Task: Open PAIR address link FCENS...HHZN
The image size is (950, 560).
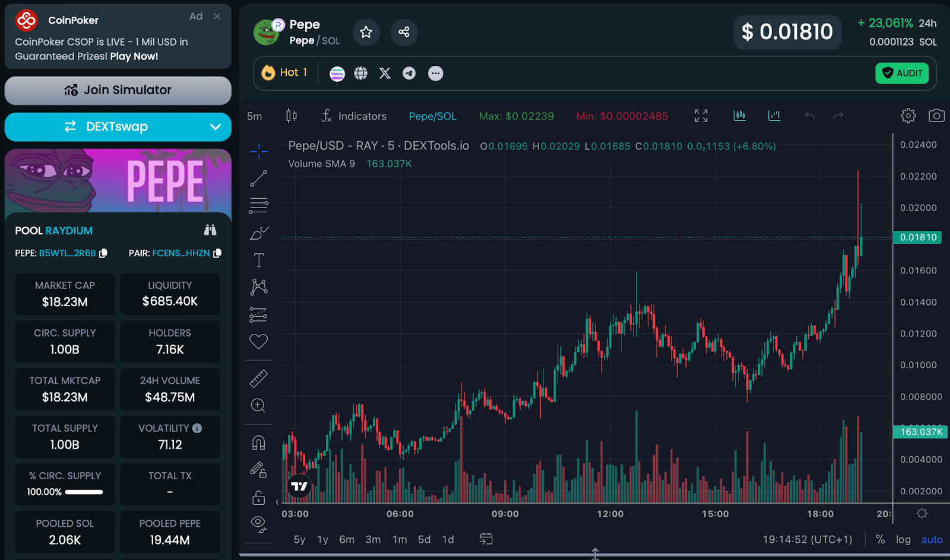Action: click(180, 253)
